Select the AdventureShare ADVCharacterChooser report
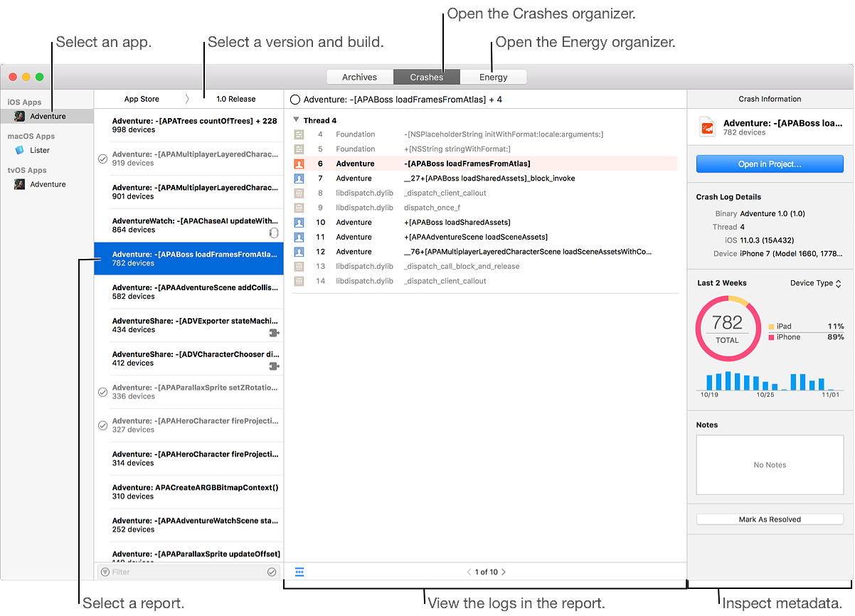 point(188,359)
